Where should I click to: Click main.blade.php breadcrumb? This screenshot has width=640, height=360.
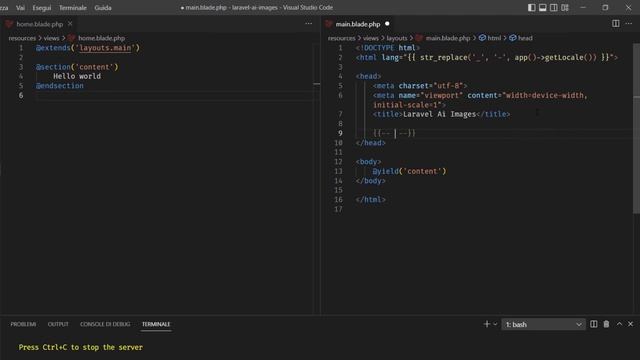(448, 38)
